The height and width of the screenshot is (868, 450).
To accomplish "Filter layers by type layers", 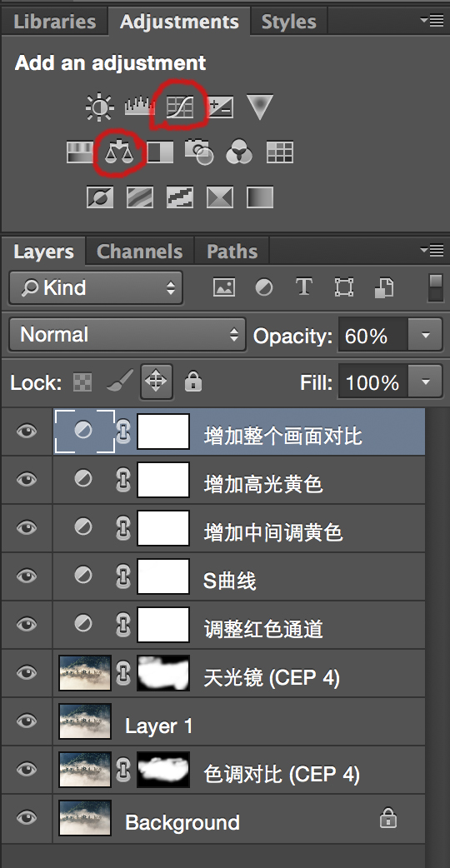I will pos(303,287).
